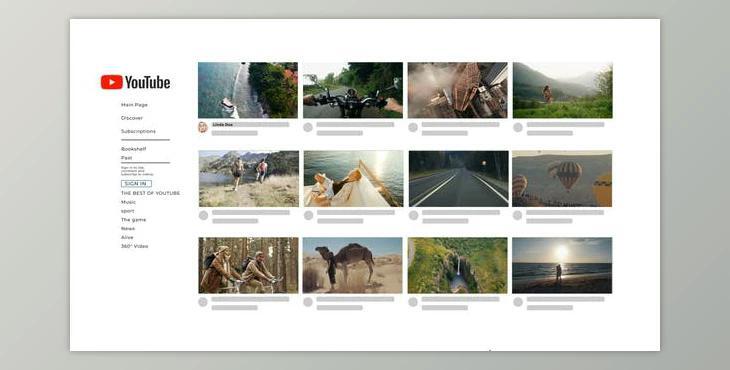Click the channel avatar under the forest cyclists video
Viewport: 730px width, 370px height.
click(x=203, y=302)
